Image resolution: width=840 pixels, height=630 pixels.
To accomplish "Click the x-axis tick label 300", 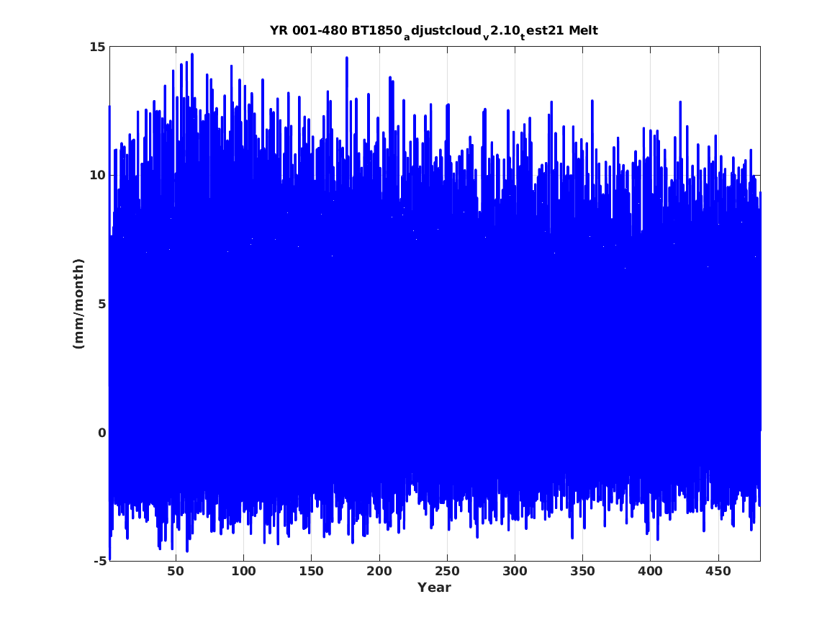I will [515, 571].
